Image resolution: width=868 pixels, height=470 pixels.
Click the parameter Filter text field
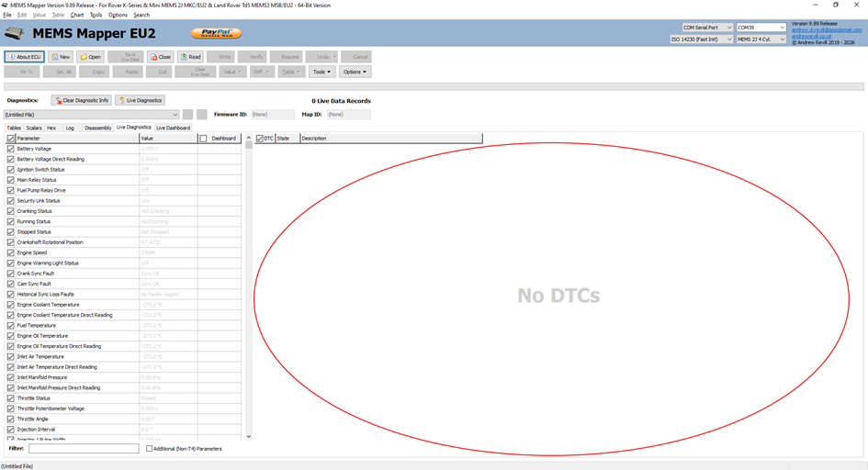(84, 449)
